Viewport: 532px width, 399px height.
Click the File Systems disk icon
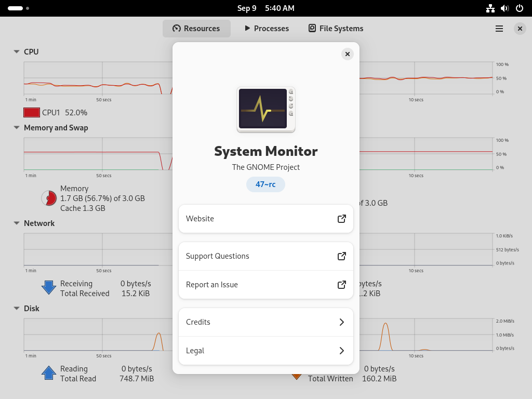312,28
